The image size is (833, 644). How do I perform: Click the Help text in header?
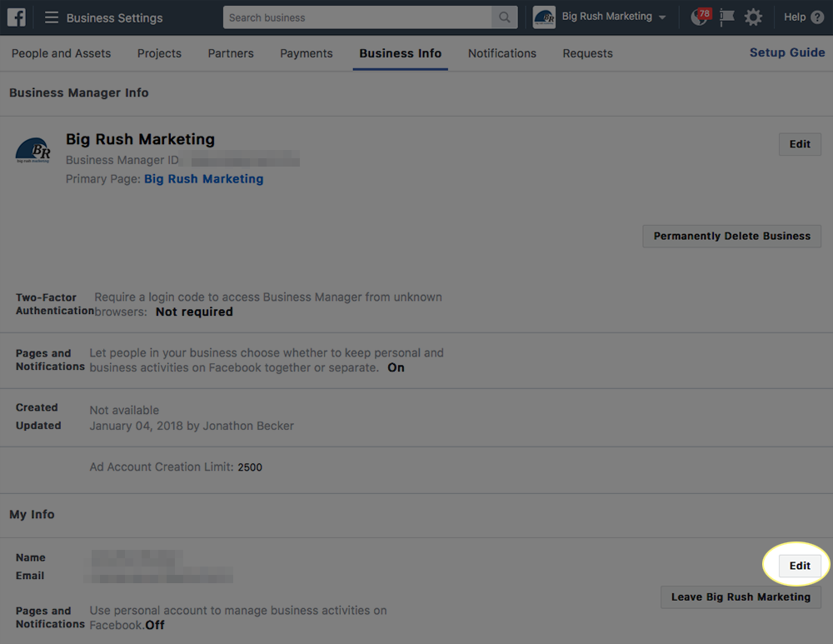click(x=795, y=17)
